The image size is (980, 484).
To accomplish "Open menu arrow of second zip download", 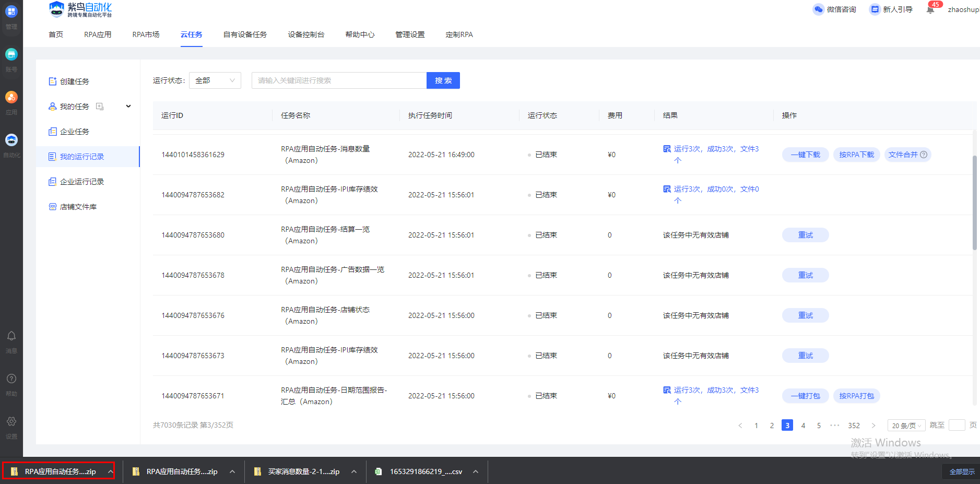I will click(x=232, y=471).
